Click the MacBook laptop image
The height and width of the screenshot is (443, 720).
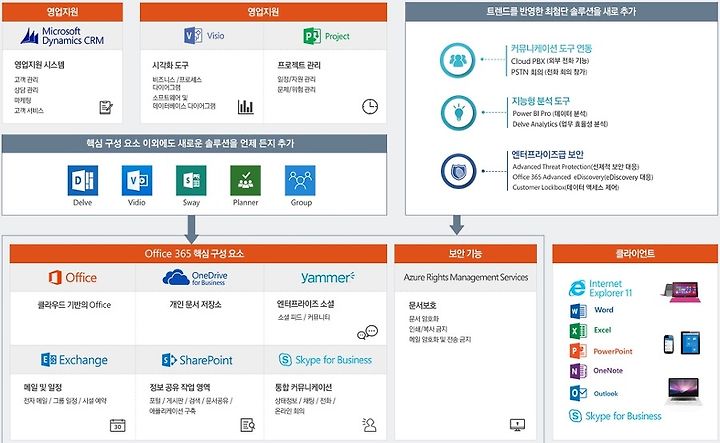click(684, 392)
